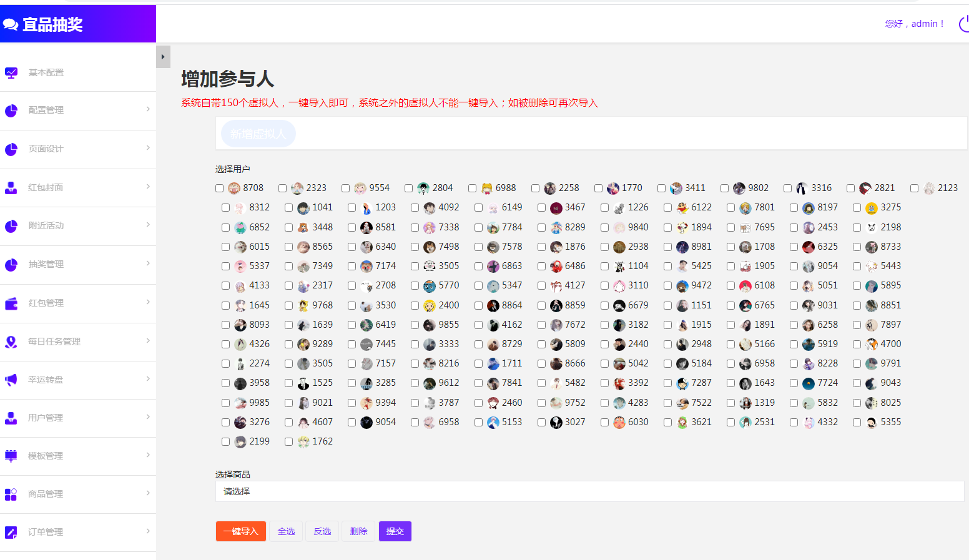
Task: Tick the checkbox for user 2123
Action: 914,189
